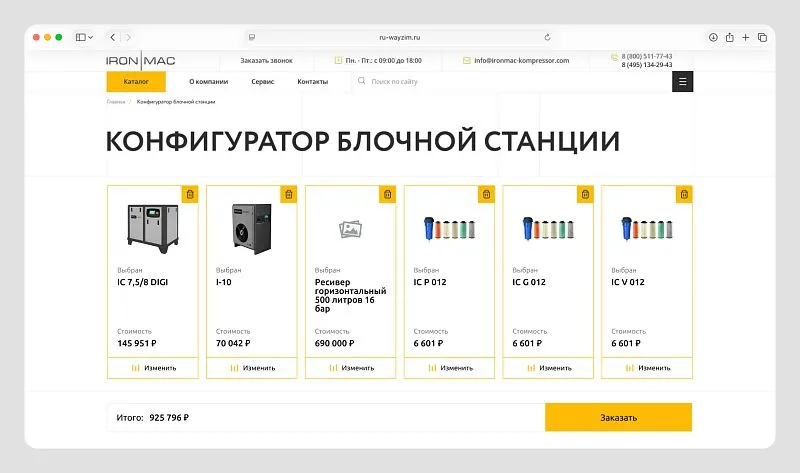The image size is (800, 473).
Task: Click trash icon on the Ресивер card
Action: [x=388, y=194]
